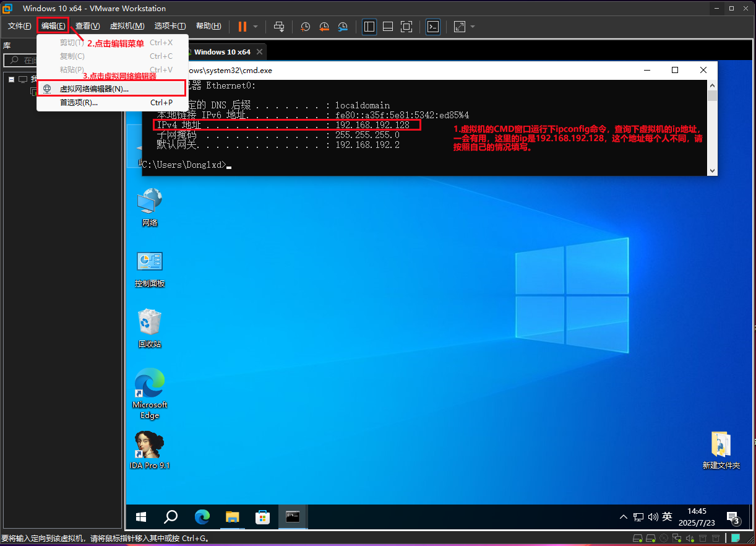Show hidden tray icons in guest taskbar
This screenshot has height=546, width=756.
pos(624,517)
